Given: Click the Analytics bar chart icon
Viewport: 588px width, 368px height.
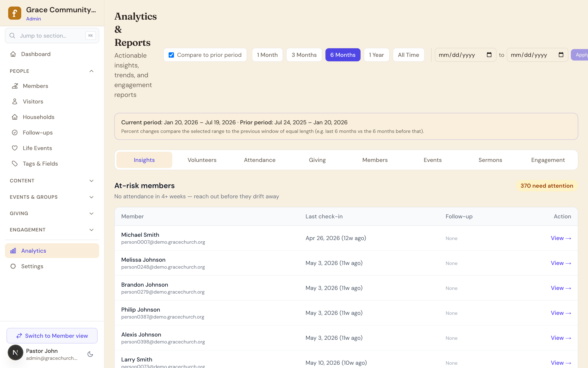Looking at the screenshot, I should pos(13,251).
